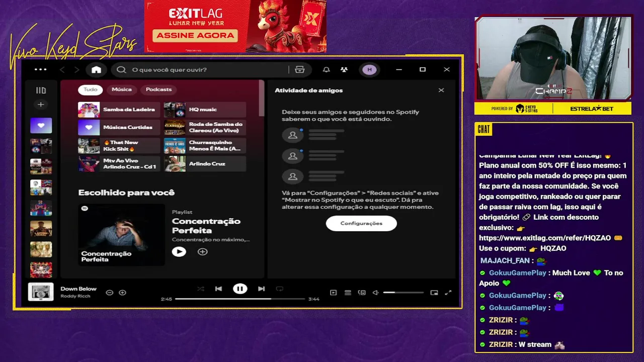Expand Your Library sidebar icon
This screenshot has height=362, width=644.
pyautogui.click(x=41, y=90)
